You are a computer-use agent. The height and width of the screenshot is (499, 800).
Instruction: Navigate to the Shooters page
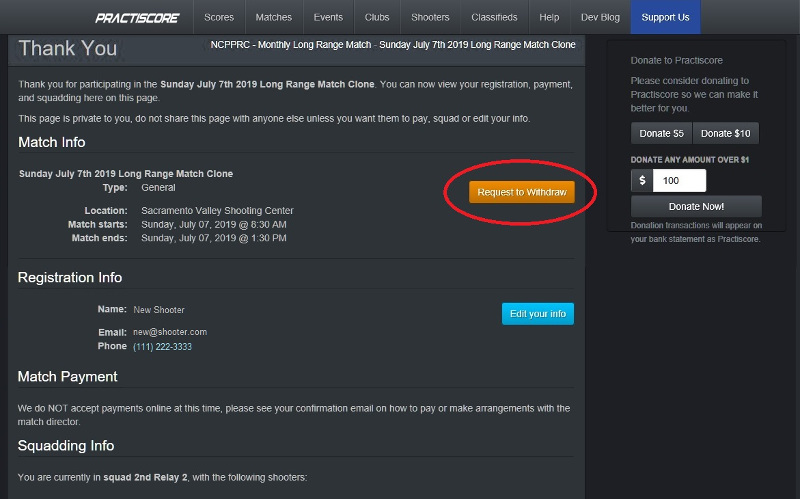click(430, 18)
